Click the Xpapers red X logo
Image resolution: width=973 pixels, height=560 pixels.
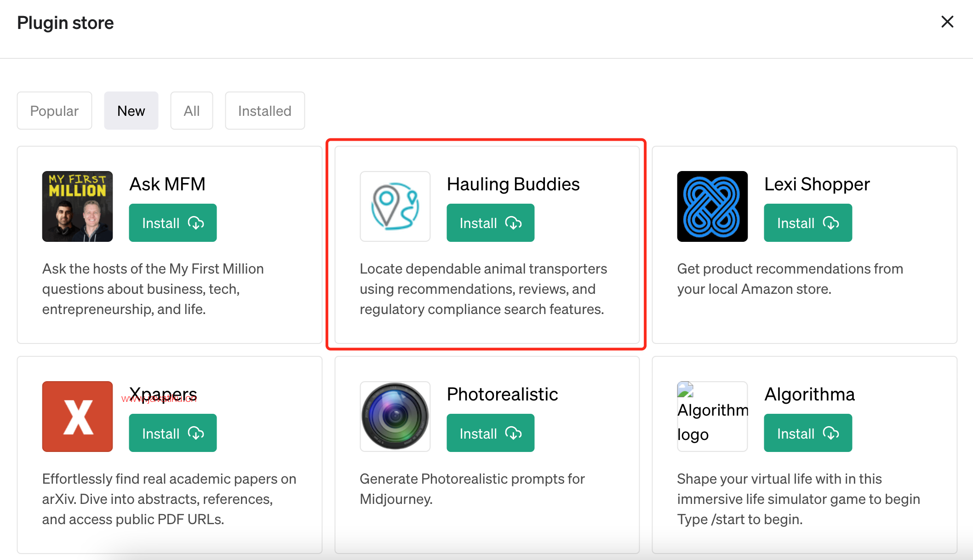(x=77, y=417)
